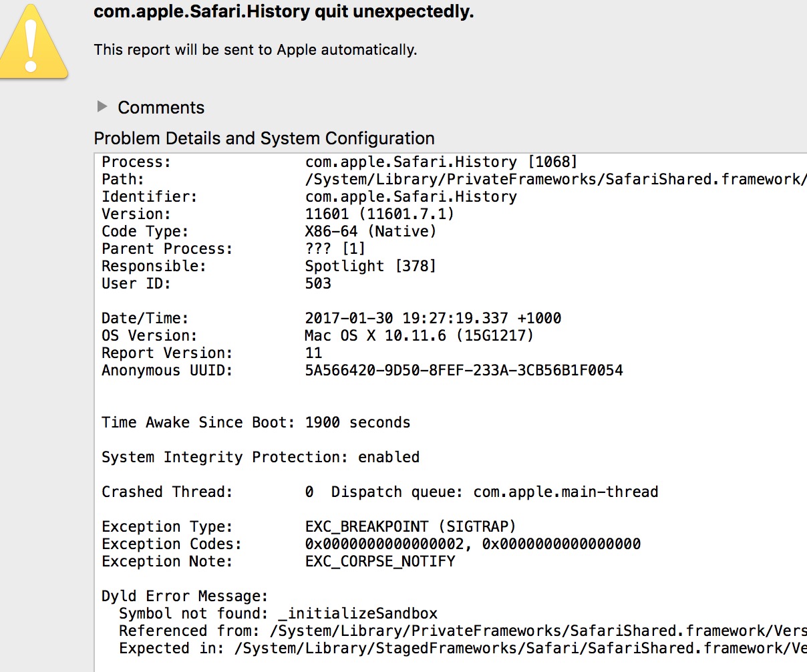This screenshot has width=807, height=672.
Task: Click the Responsible Spotlight [378] entry
Action: [x=370, y=267]
